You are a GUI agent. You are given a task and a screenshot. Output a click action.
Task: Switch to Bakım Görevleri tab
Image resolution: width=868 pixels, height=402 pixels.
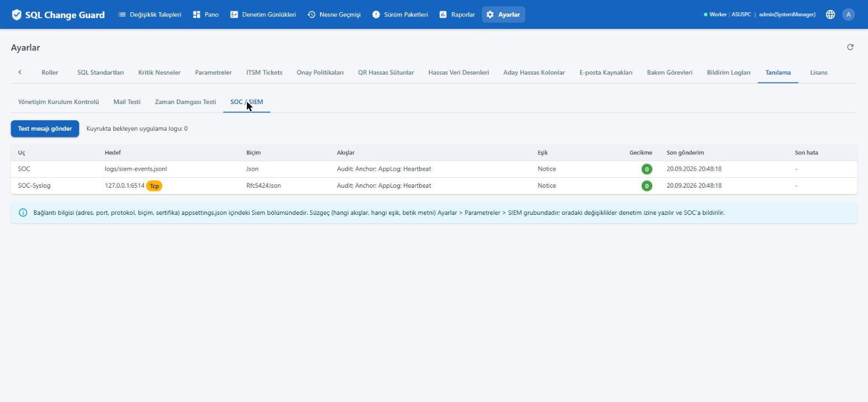click(x=669, y=73)
